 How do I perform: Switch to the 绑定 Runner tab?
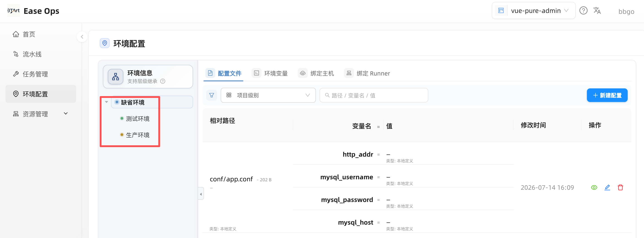coord(367,73)
